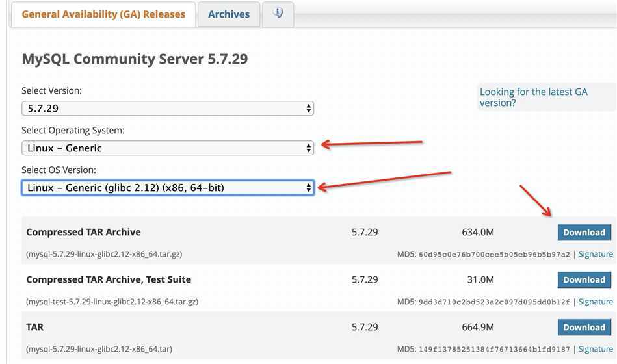Viewport: 617px width, 364px height.
Task: Open Signature link for Test Suite archive
Action: pos(596,302)
